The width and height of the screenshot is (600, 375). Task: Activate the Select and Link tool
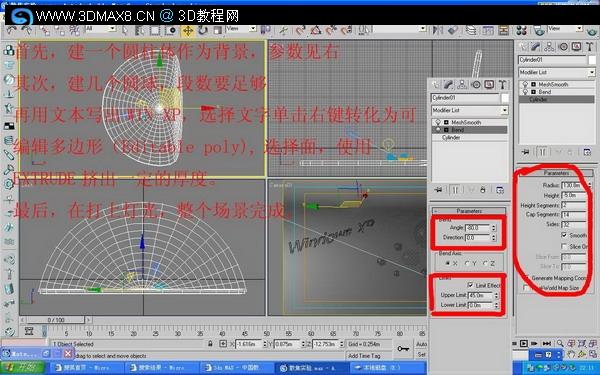tap(45, 30)
